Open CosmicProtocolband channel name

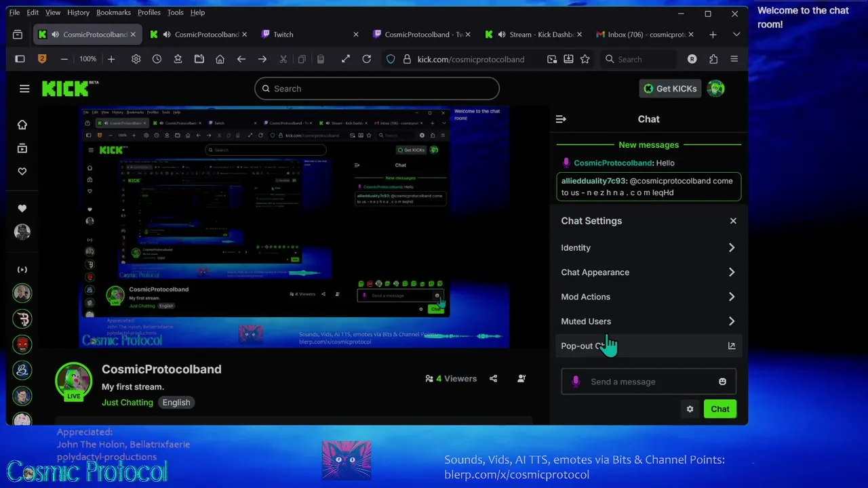(x=161, y=369)
